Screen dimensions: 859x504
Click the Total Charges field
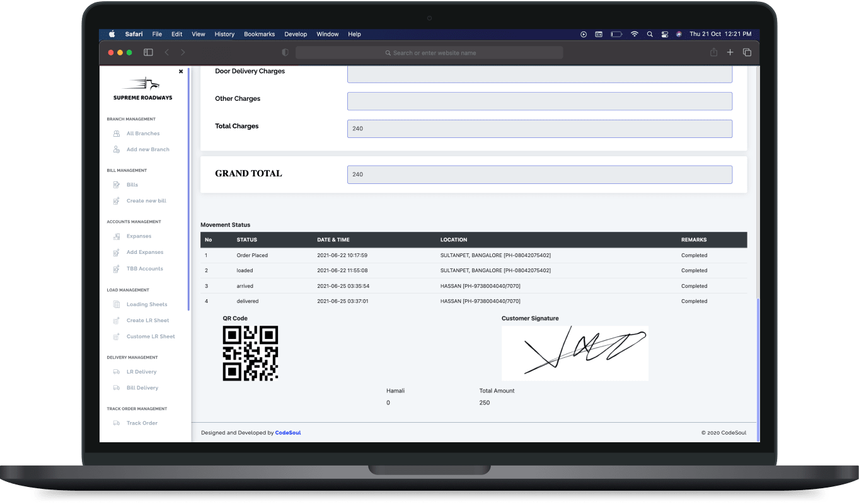(x=539, y=129)
